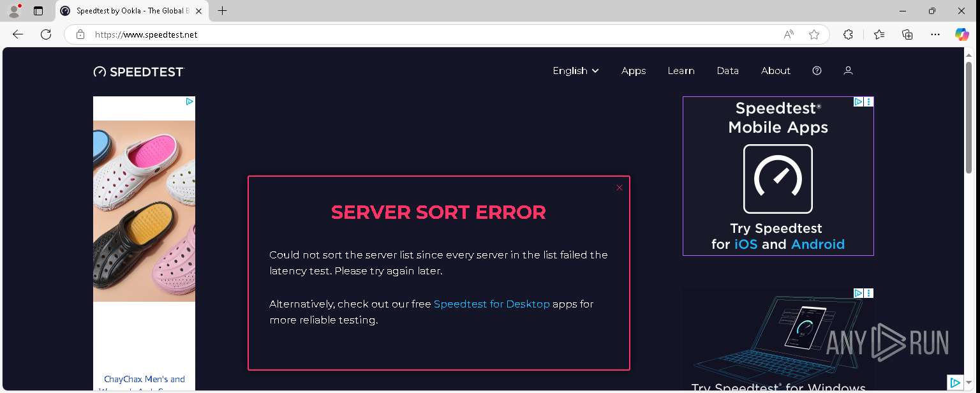The height and width of the screenshot is (393, 980).
Task: Open the shoe advertisement image
Action: tap(144, 211)
